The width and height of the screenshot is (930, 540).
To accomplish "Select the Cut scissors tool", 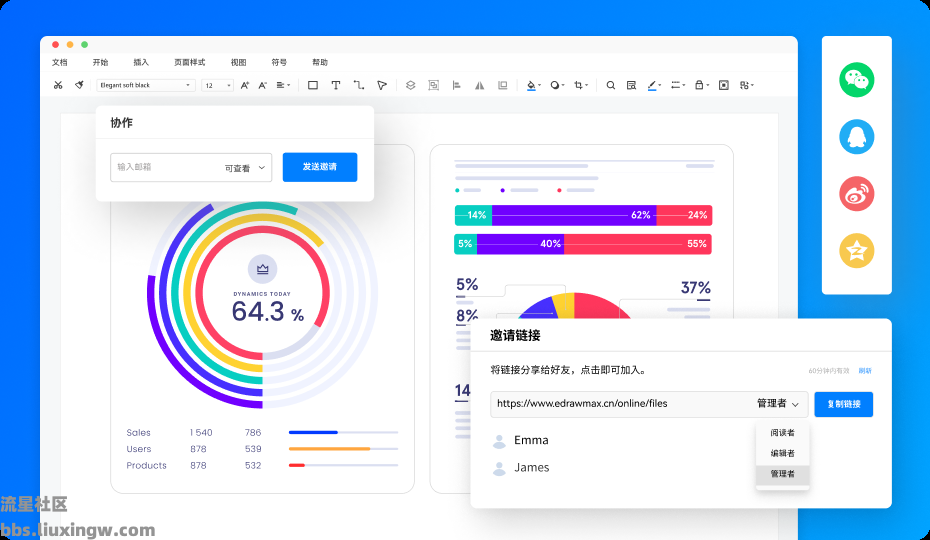I will coord(58,85).
